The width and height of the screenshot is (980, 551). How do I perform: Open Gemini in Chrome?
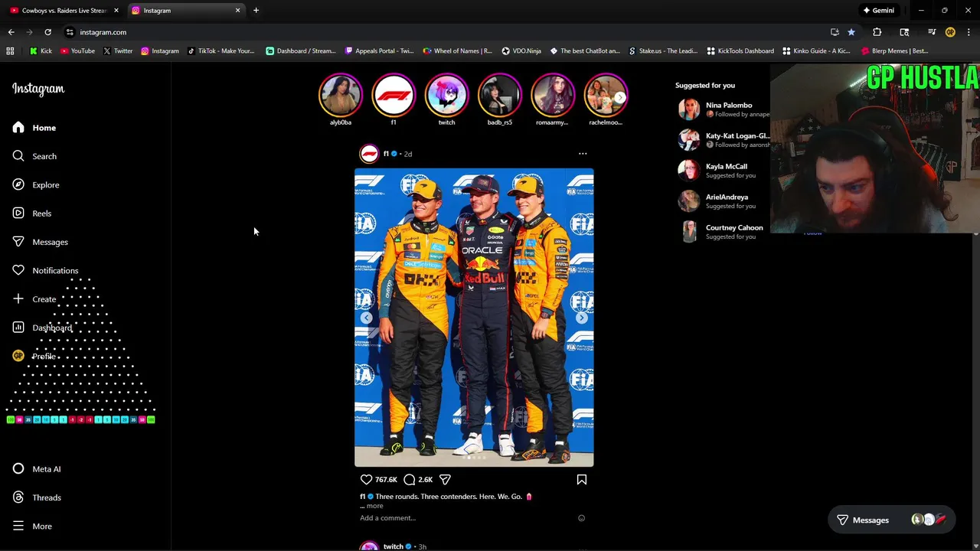(x=878, y=11)
